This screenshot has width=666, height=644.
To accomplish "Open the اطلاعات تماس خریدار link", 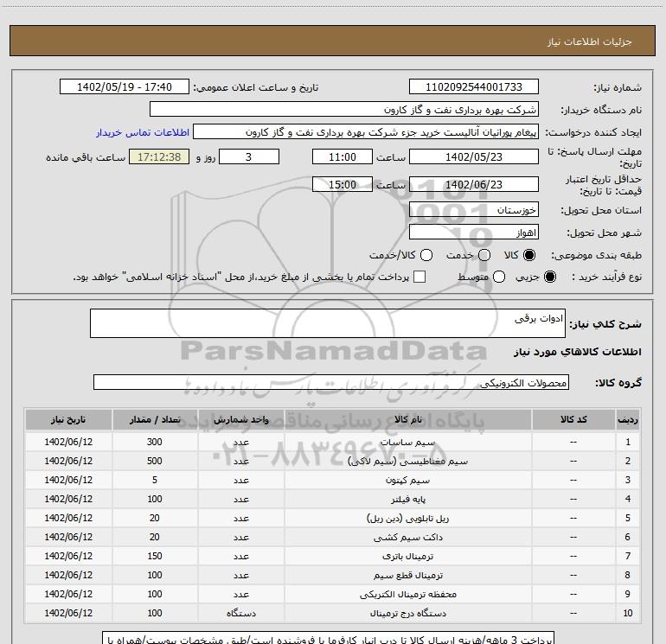I will (x=143, y=132).
